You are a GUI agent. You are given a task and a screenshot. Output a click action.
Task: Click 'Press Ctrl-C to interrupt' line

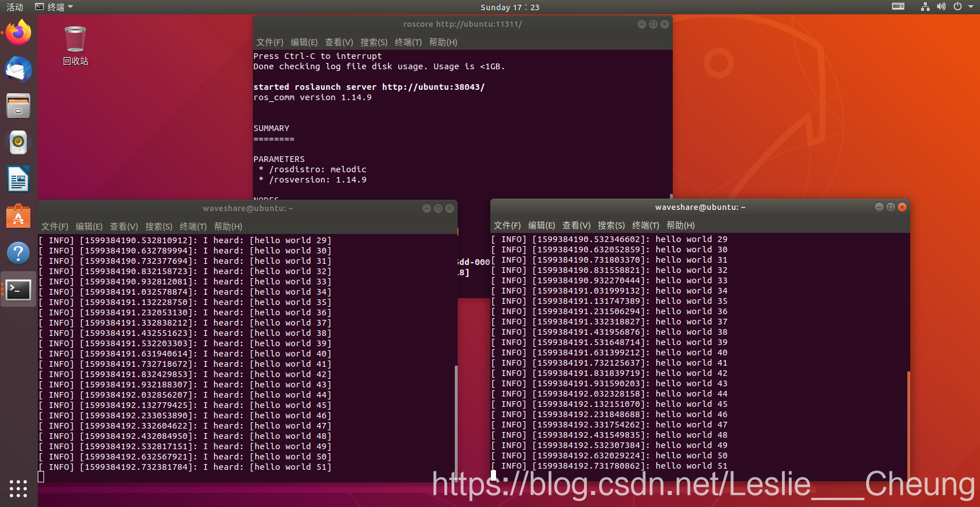click(x=318, y=56)
